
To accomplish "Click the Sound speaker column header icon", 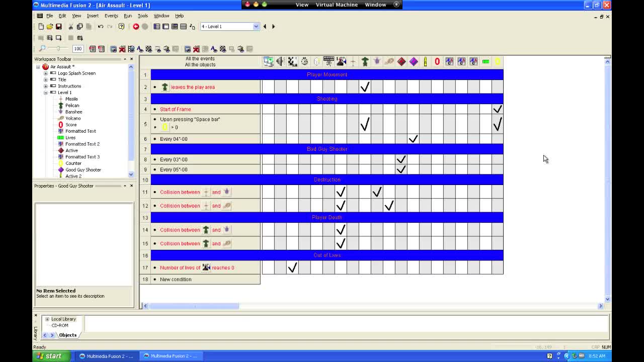I will pyautogui.click(x=280, y=61).
